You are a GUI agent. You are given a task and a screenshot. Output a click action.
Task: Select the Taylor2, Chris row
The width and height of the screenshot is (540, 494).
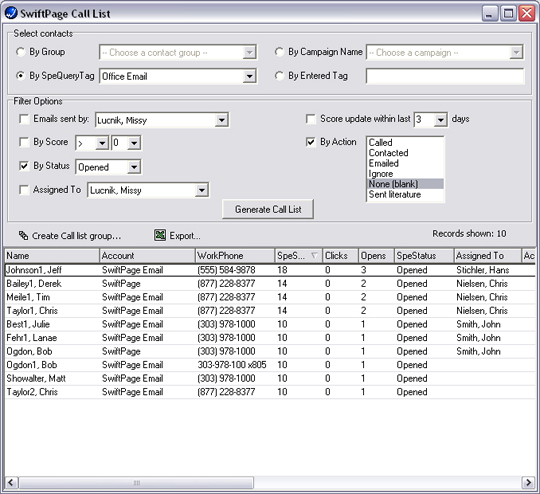(270, 392)
